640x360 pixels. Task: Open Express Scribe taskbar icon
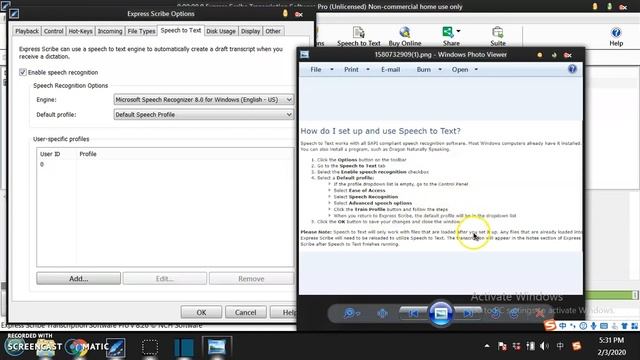pyautogui.click(x=116, y=347)
